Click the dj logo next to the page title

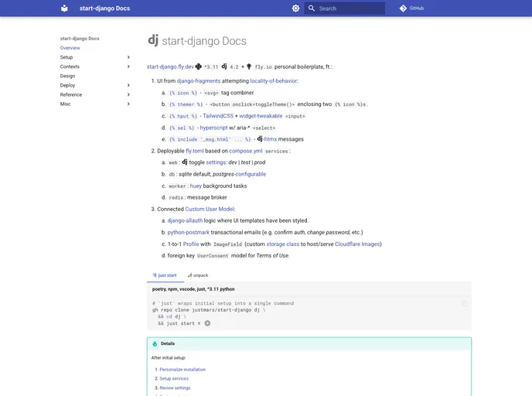click(x=153, y=40)
